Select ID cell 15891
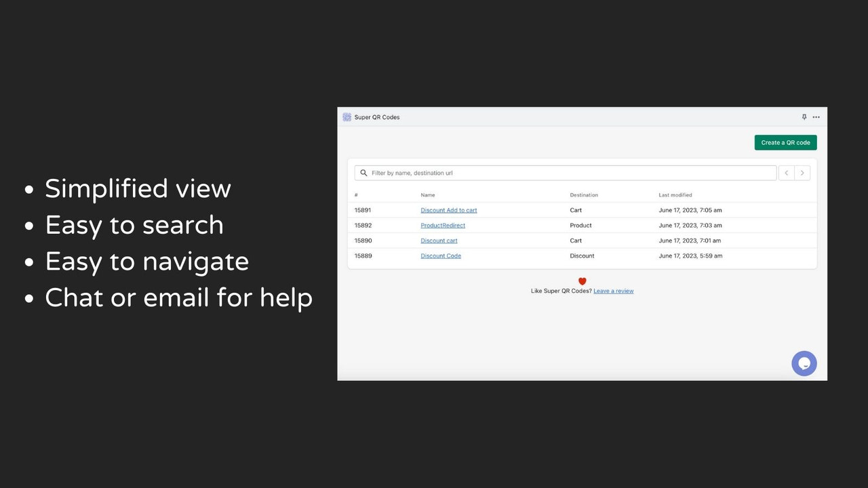This screenshot has width=868, height=488. tap(363, 210)
